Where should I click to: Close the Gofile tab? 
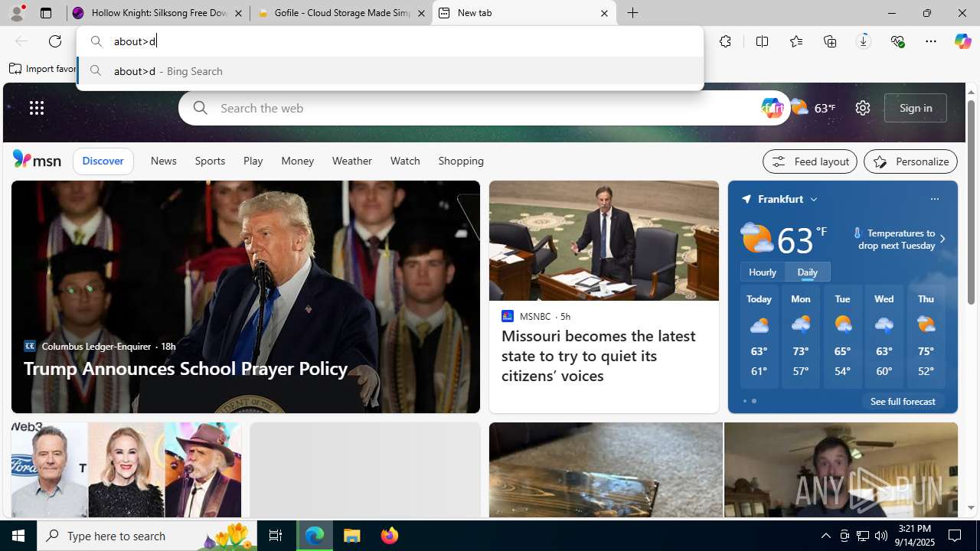tap(420, 13)
